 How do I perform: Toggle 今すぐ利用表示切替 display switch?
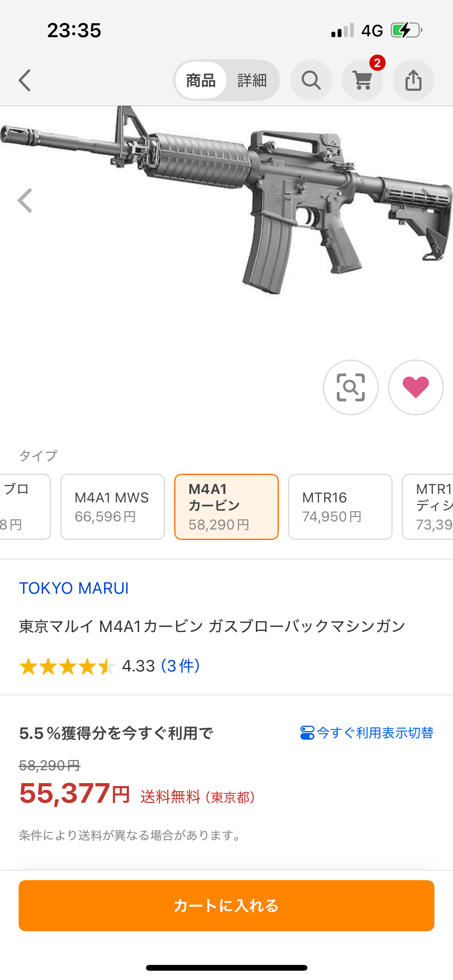367,733
